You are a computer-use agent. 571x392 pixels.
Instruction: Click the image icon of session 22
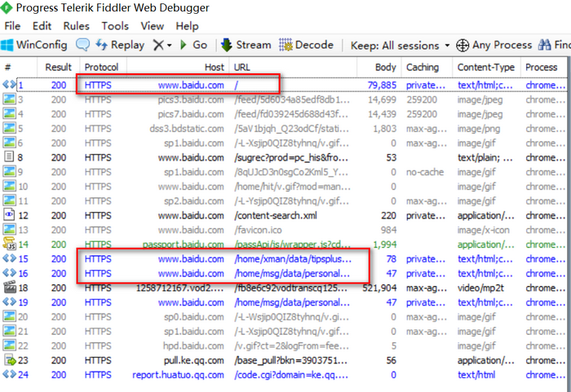point(10,346)
